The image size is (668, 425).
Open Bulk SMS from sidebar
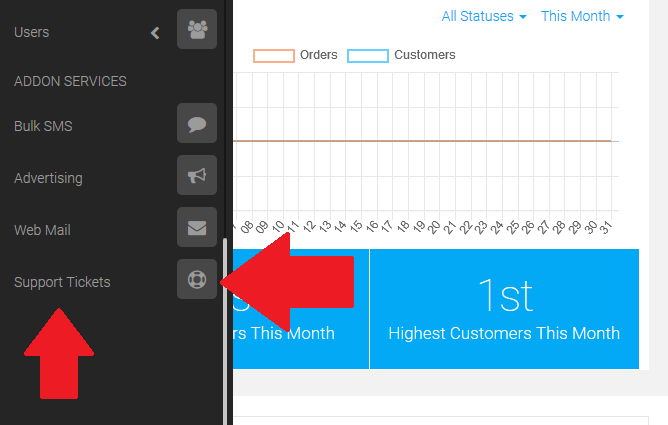[x=43, y=126]
